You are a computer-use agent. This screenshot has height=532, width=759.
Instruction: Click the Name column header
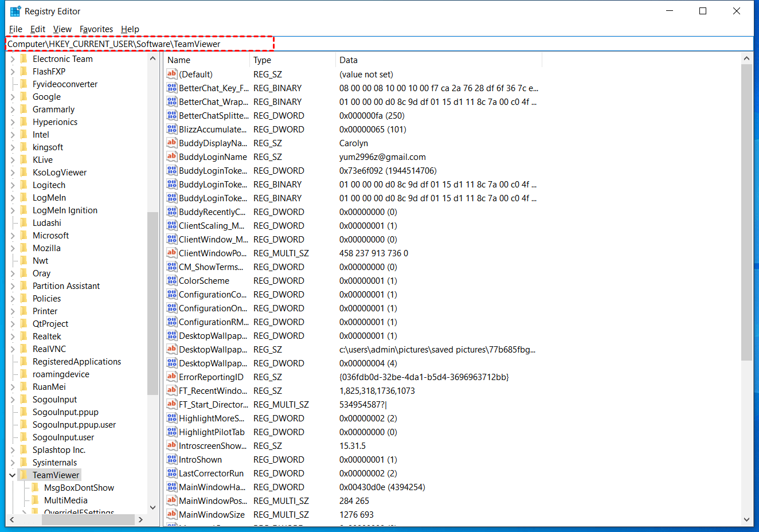[x=206, y=60]
